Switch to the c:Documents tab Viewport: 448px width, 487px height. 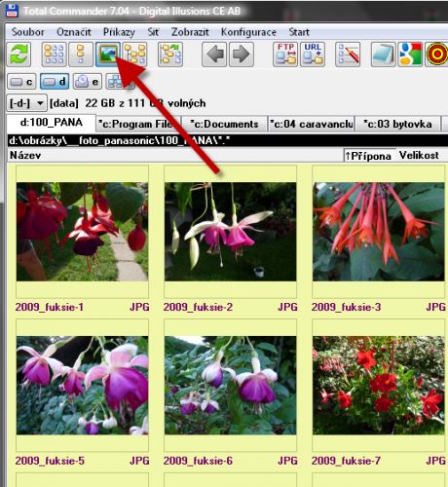click(224, 124)
